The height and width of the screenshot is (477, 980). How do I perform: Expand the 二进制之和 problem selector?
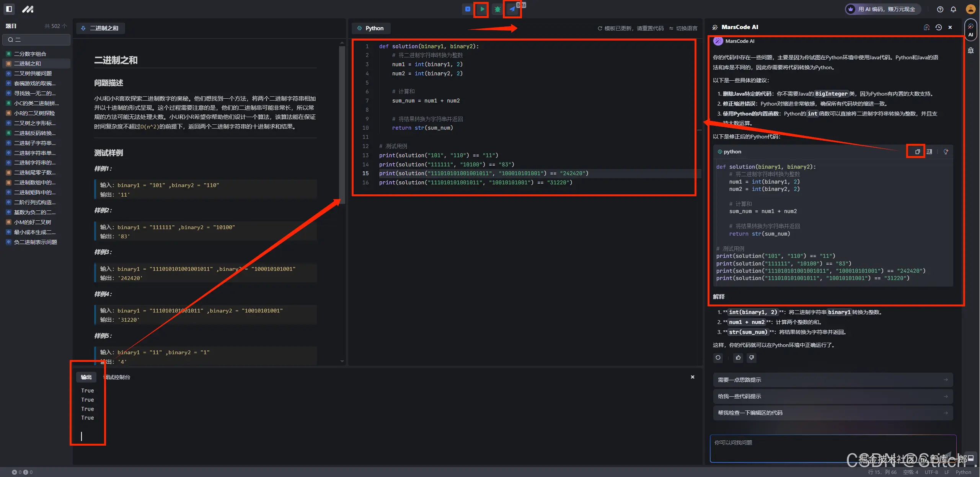(x=100, y=28)
